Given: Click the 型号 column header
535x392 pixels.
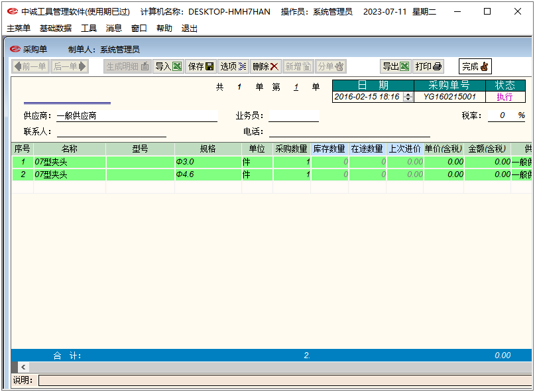Looking at the screenshot, I should (141, 149).
